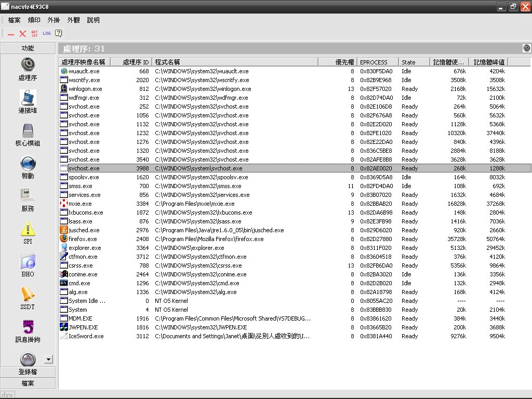Click the ctfmon.exe pen icon

click(x=63, y=256)
